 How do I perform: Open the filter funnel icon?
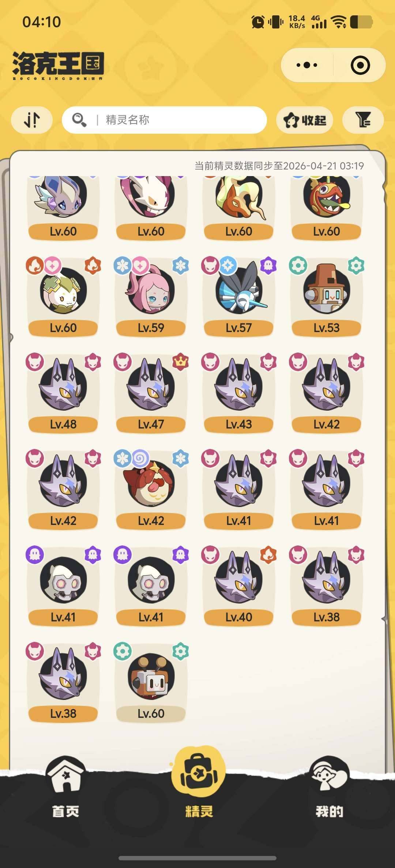click(x=363, y=119)
